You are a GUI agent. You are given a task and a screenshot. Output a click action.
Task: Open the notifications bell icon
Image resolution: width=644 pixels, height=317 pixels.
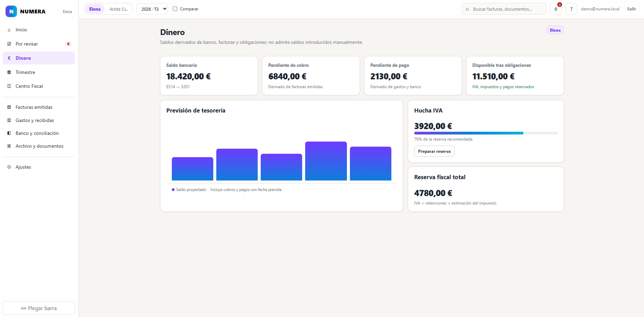(x=556, y=9)
